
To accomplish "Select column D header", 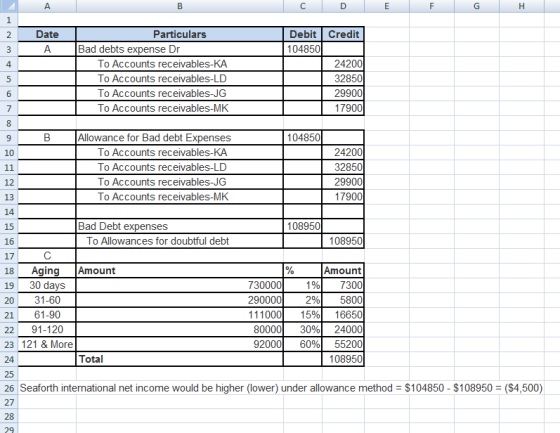I will (343, 6).
